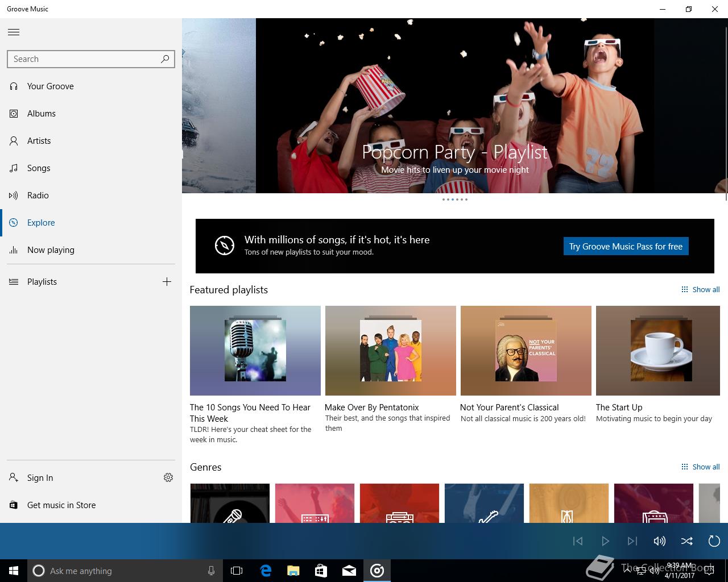Select Songs in the sidebar
The width and height of the screenshot is (728, 582).
(91, 168)
